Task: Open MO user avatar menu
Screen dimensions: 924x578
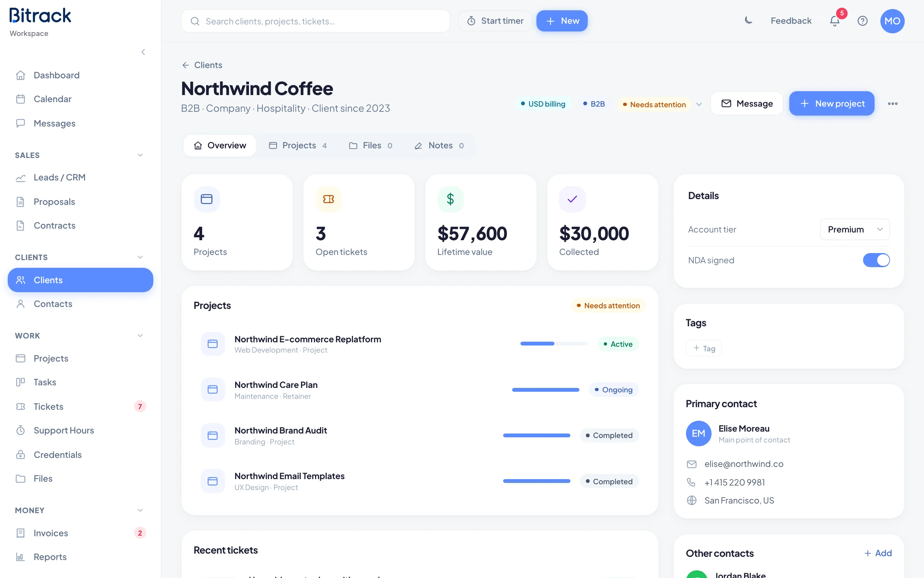Action: pyautogui.click(x=892, y=21)
